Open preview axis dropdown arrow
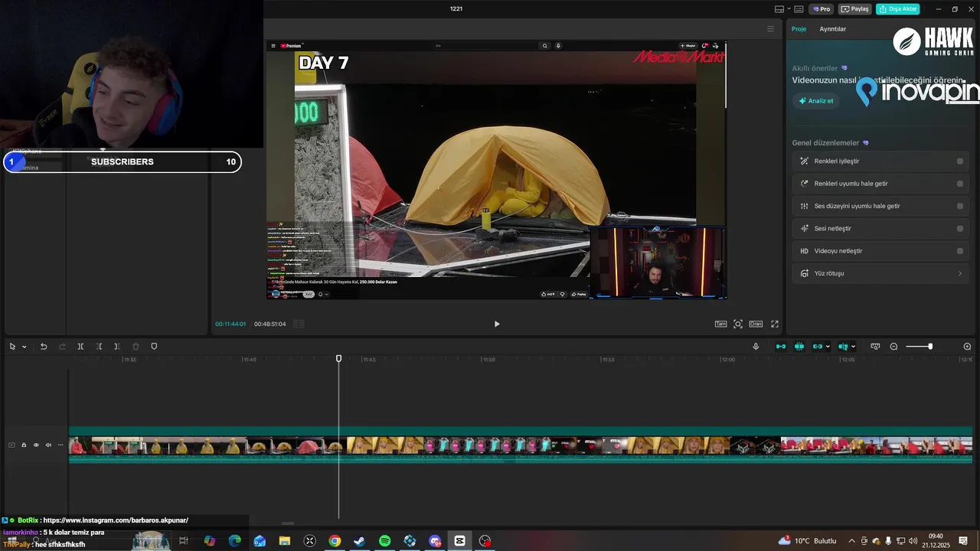 (x=853, y=347)
